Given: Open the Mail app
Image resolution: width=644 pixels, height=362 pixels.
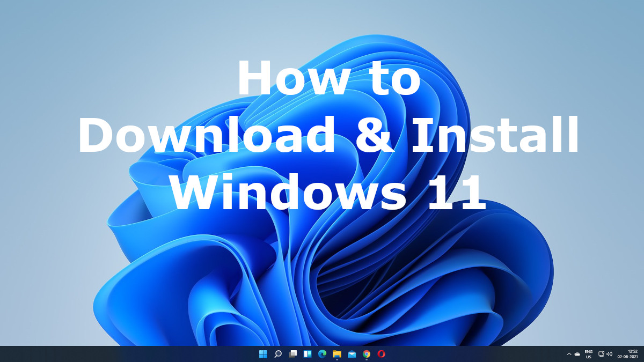Looking at the screenshot, I should (352, 354).
